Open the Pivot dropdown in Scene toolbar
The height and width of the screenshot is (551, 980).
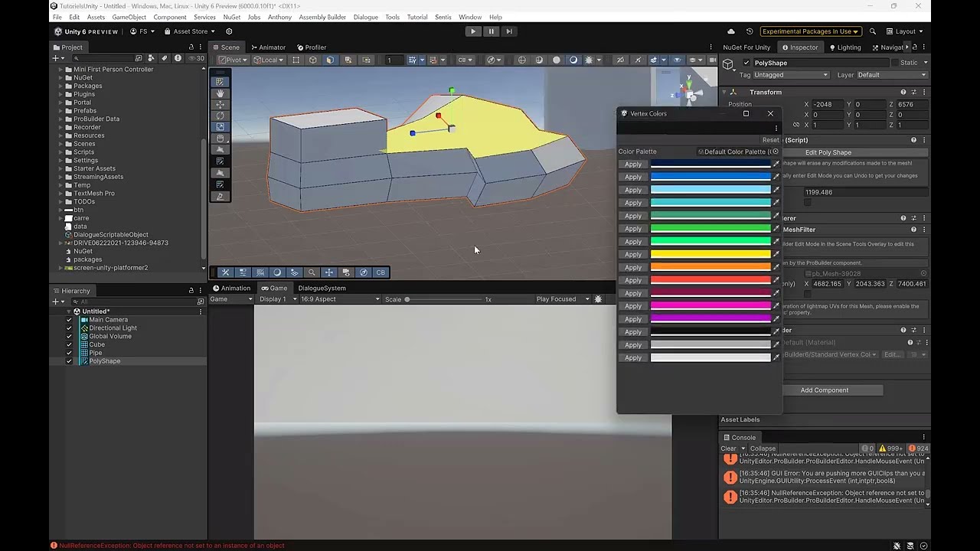[232, 60]
